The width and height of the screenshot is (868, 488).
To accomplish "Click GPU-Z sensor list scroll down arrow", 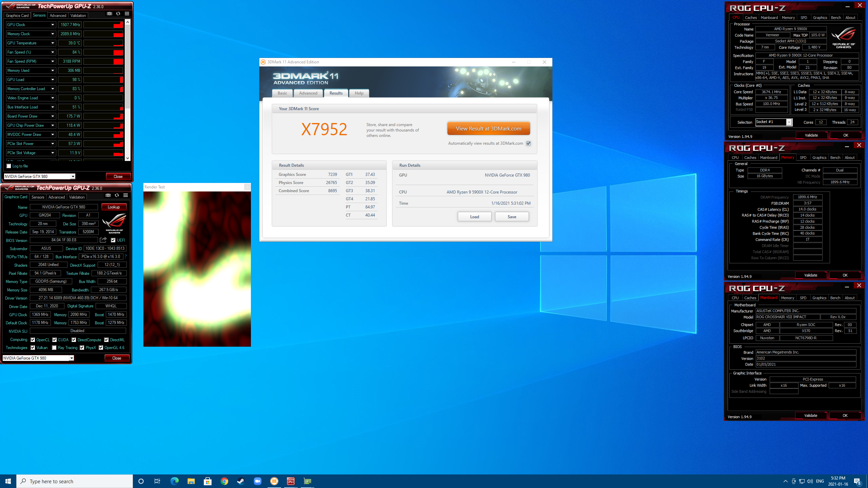I will click(127, 158).
